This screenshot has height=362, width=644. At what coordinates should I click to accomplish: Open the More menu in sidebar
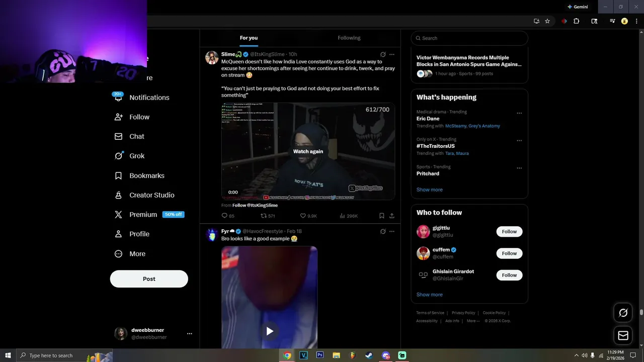(x=130, y=254)
